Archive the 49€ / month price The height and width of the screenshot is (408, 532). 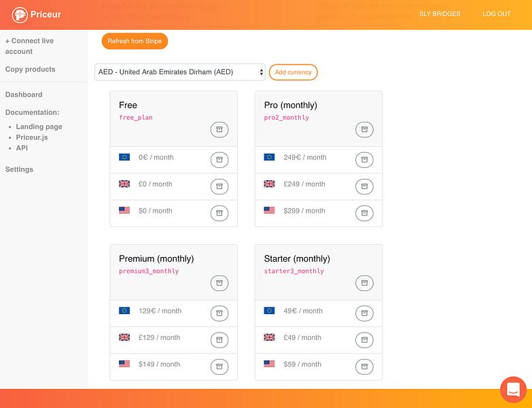(364, 313)
